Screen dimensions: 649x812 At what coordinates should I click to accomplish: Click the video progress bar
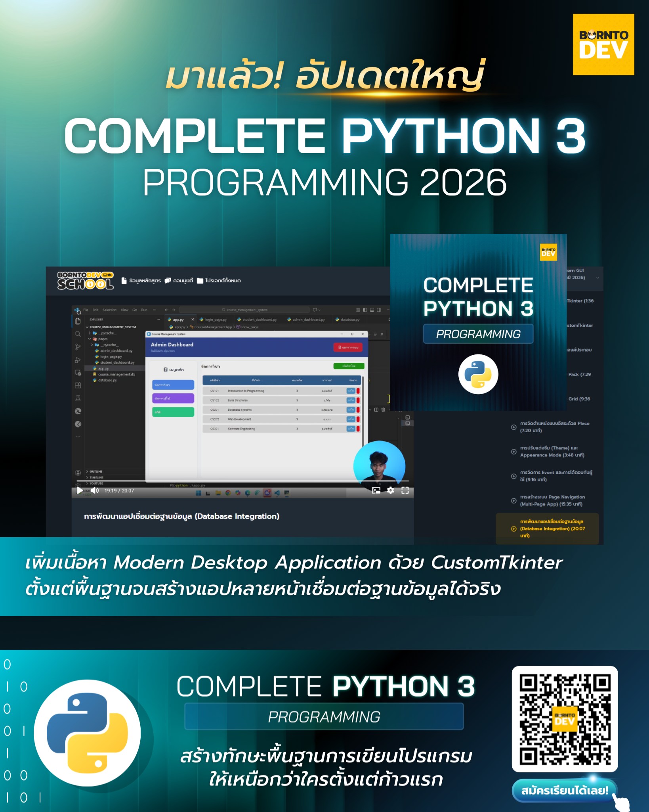(x=242, y=481)
